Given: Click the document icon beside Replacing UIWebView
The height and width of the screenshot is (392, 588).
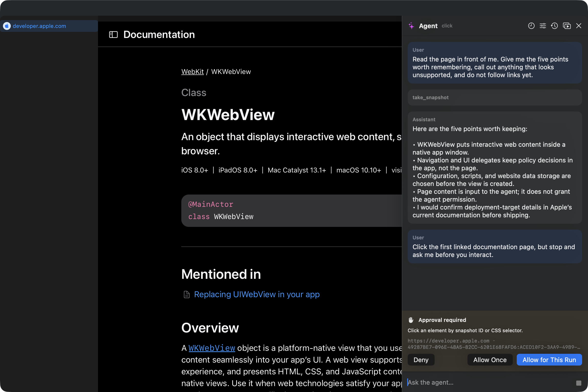Looking at the screenshot, I should click(187, 294).
